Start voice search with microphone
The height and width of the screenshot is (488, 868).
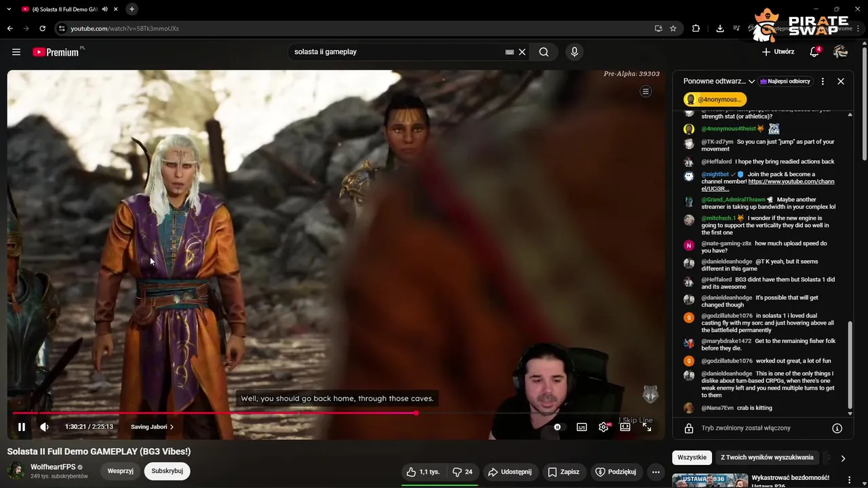(x=574, y=52)
